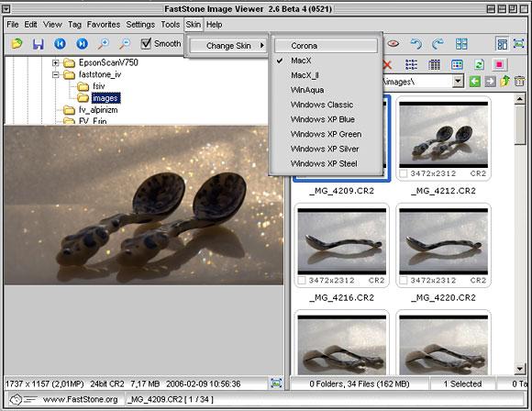Open the title bar system menu arrow
Screen dimensions: 532x411
tap(6, 9)
